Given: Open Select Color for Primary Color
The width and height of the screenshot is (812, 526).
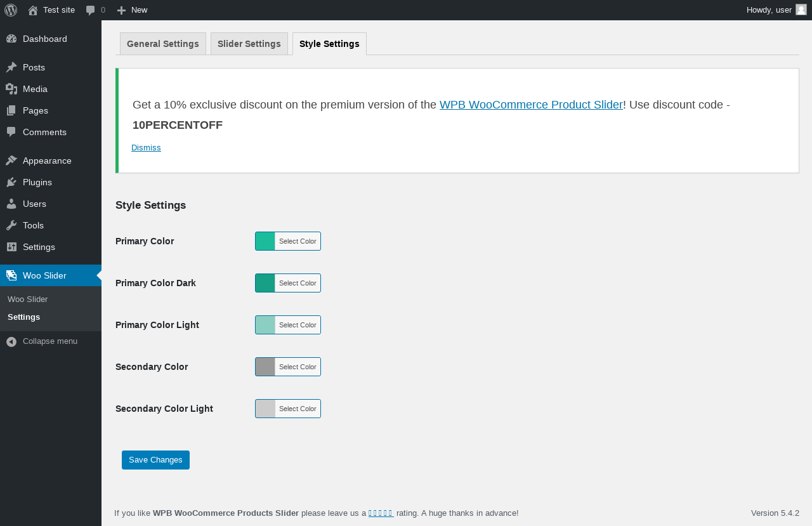Looking at the screenshot, I should pyautogui.click(x=298, y=241).
